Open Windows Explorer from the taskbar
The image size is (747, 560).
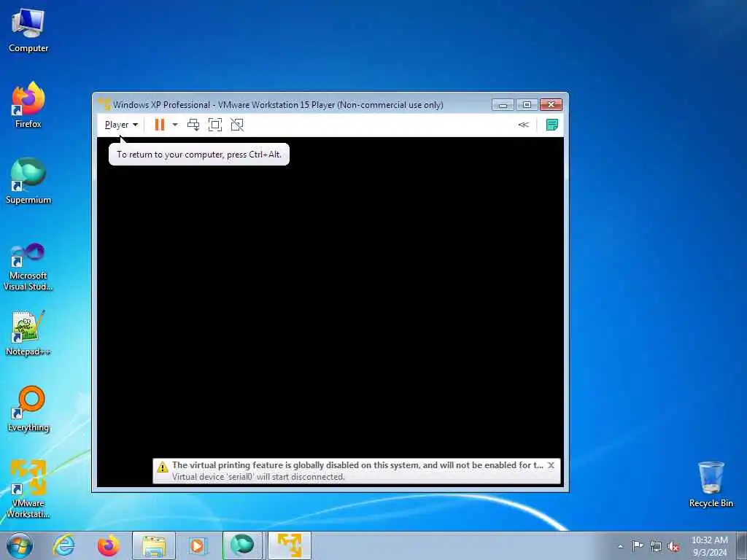(x=154, y=545)
